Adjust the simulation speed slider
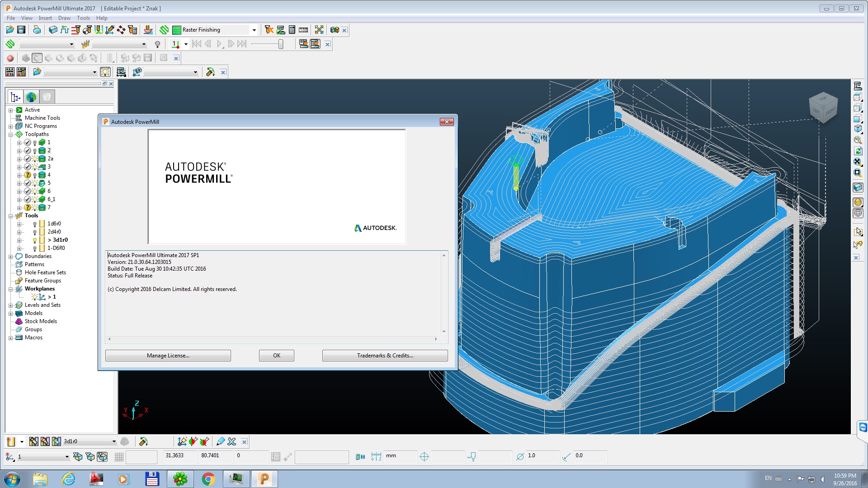The width and height of the screenshot is (868, 488). tap(281, 44)
